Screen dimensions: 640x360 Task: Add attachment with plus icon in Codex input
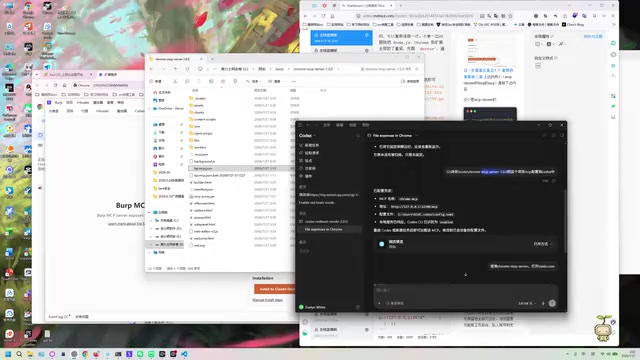pos(379,303)
